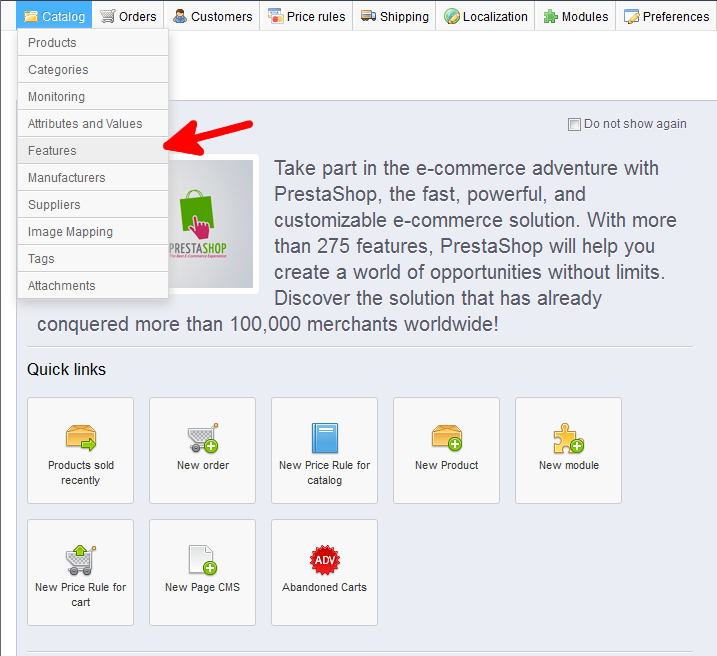Click the PrestaShop logo image
Image resolution: width=717 pixels, height=656 pixels.
point(211,224)
